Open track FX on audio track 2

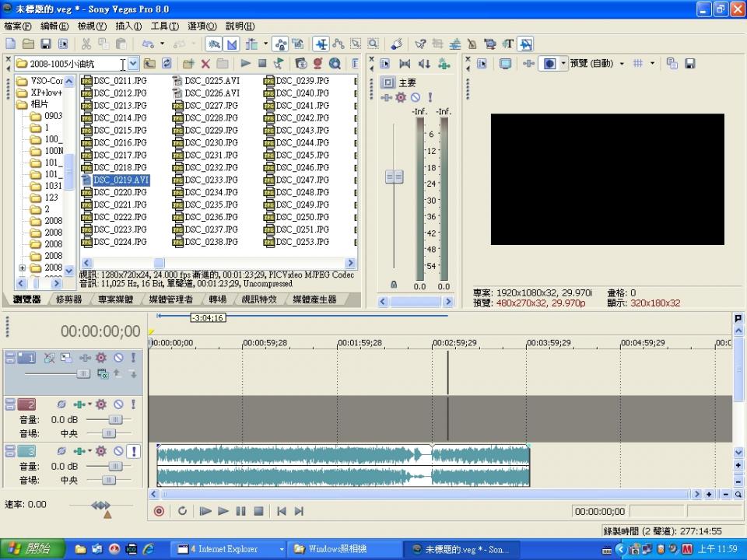point(101,404)
